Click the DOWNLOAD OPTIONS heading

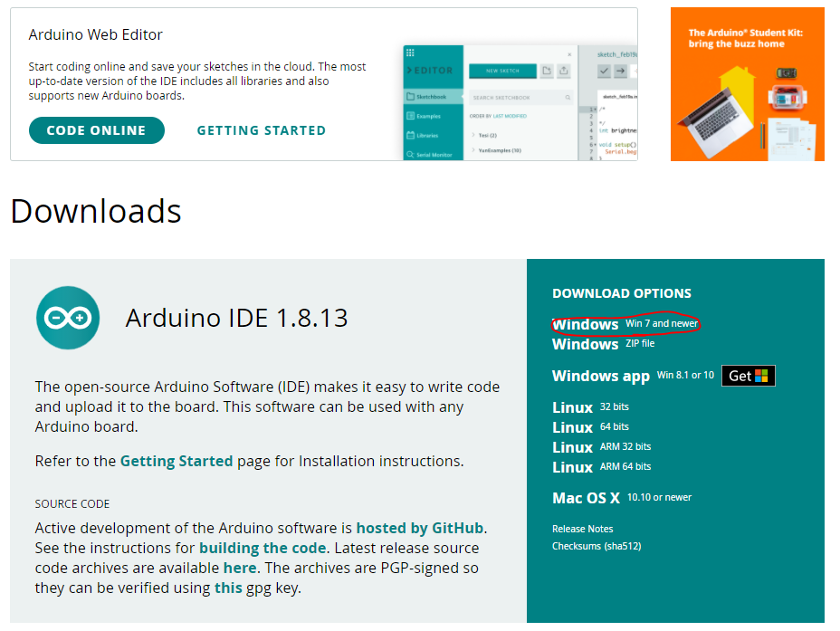622,293
